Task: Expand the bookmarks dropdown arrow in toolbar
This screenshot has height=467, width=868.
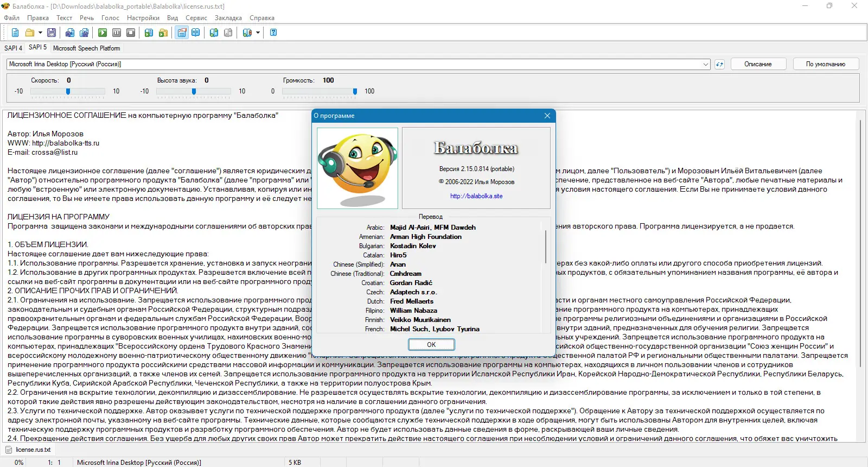Action: point(258,33)
